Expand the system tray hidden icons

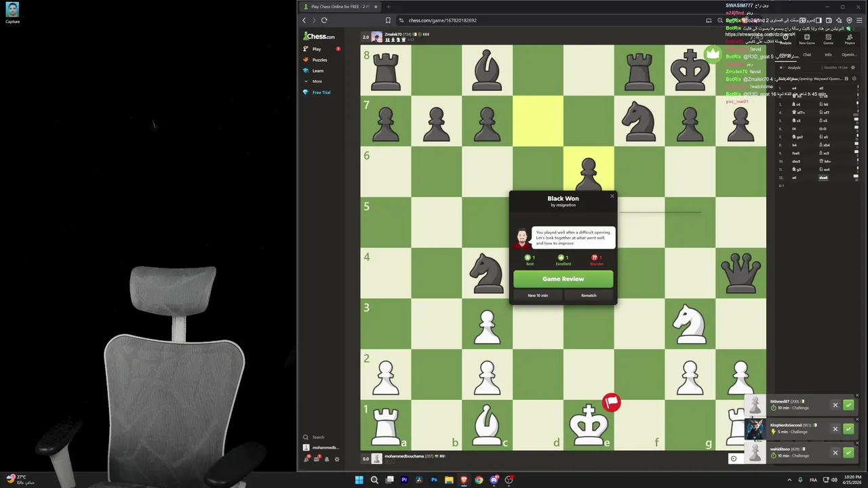pyautogui.click(x=789, y=480)
